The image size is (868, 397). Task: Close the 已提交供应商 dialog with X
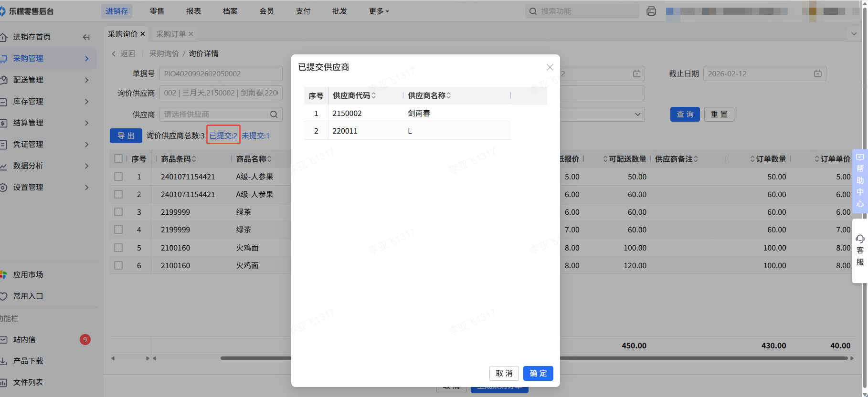[550, 67]
